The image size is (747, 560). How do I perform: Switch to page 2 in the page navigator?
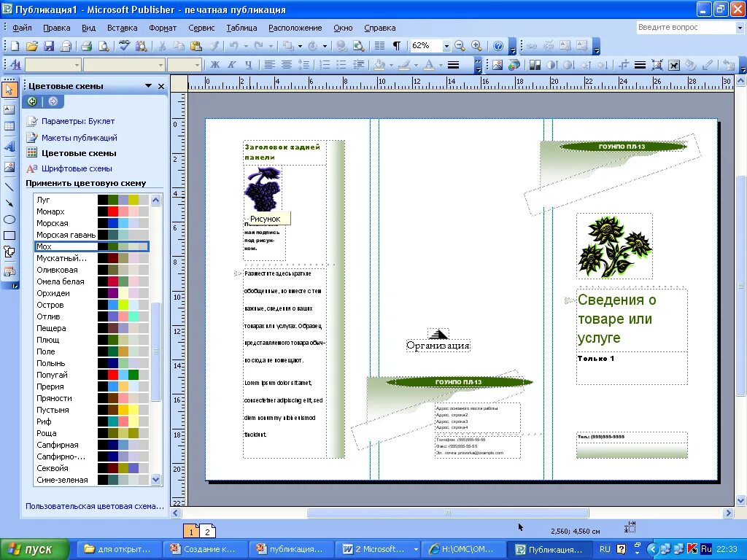(207, 532)
